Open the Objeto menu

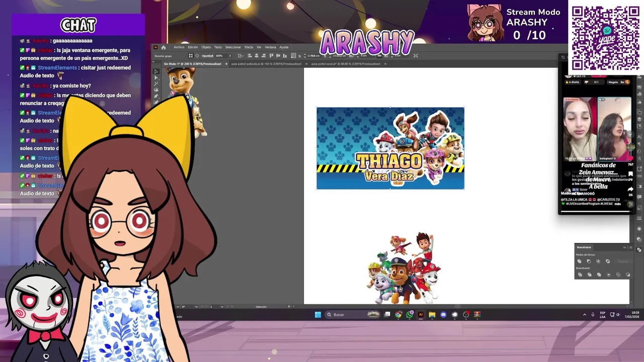(206, 47)
